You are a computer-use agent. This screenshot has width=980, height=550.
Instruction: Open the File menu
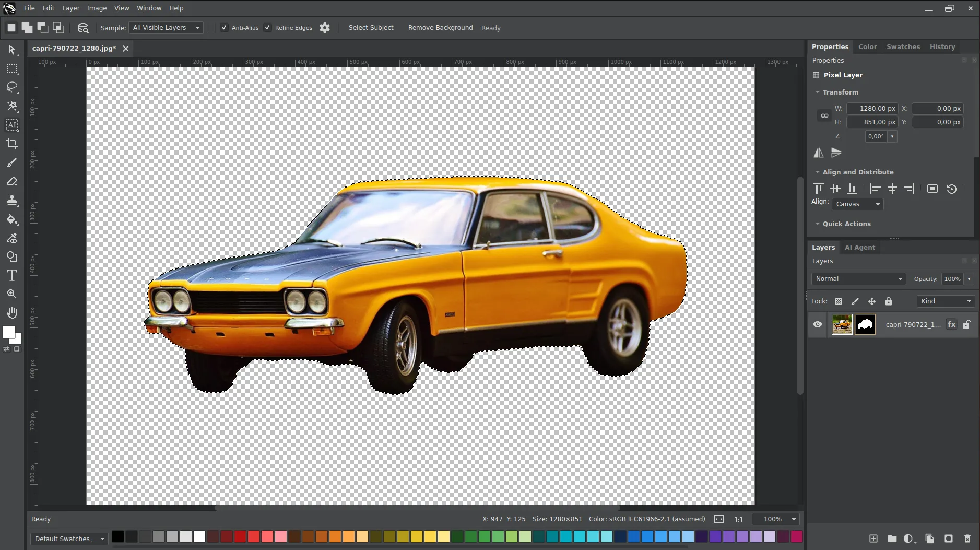point(29,8)
